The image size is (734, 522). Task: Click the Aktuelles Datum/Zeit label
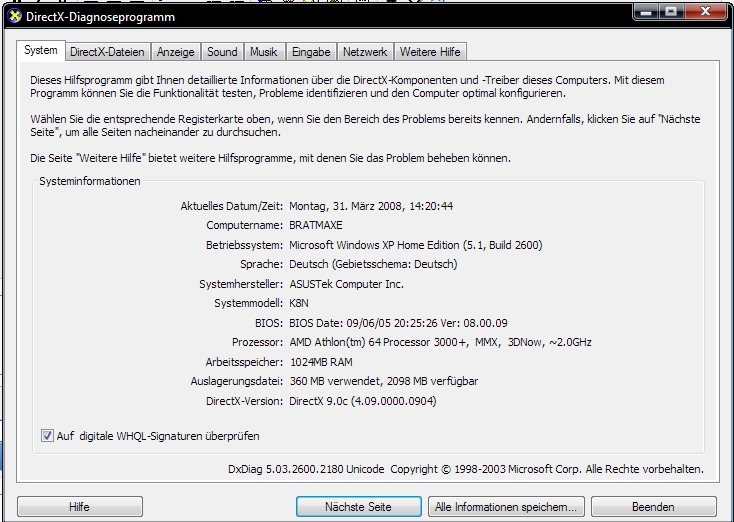coord(232,206)
